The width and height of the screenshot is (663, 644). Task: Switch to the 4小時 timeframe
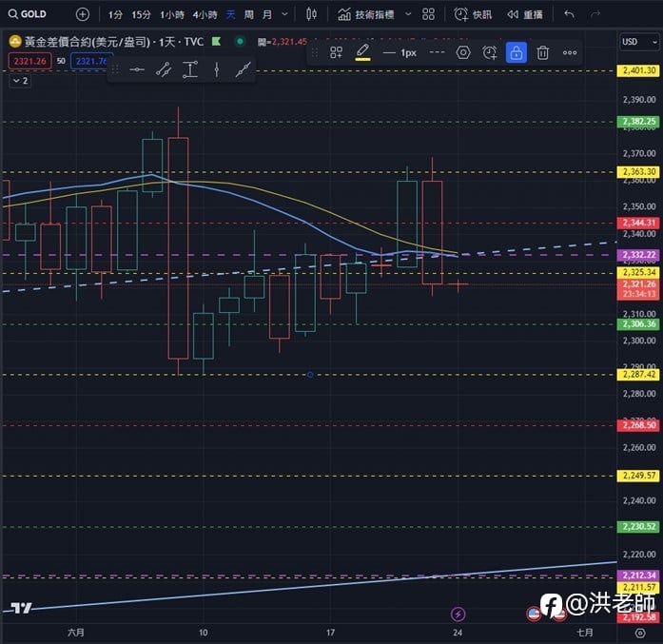pos(205,15)
